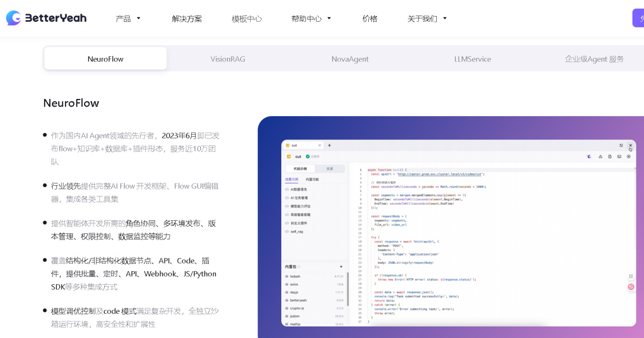Click the NeuroFlow section heading
The image size is (644, 338).
[71, 103]
